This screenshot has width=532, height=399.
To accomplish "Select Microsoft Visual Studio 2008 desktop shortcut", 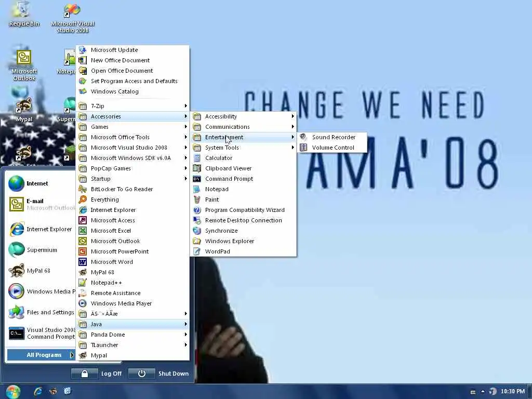I will pyautogui.click(x=73, y=18).
